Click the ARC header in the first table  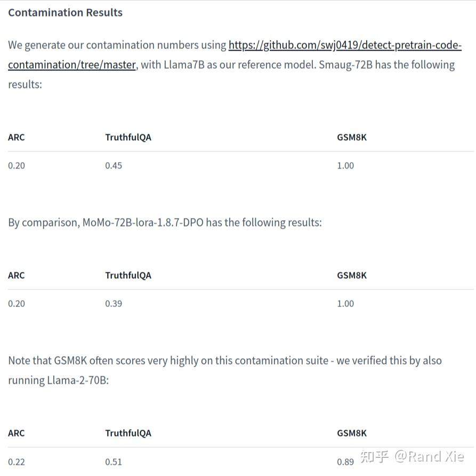click(x=17, y=137)
